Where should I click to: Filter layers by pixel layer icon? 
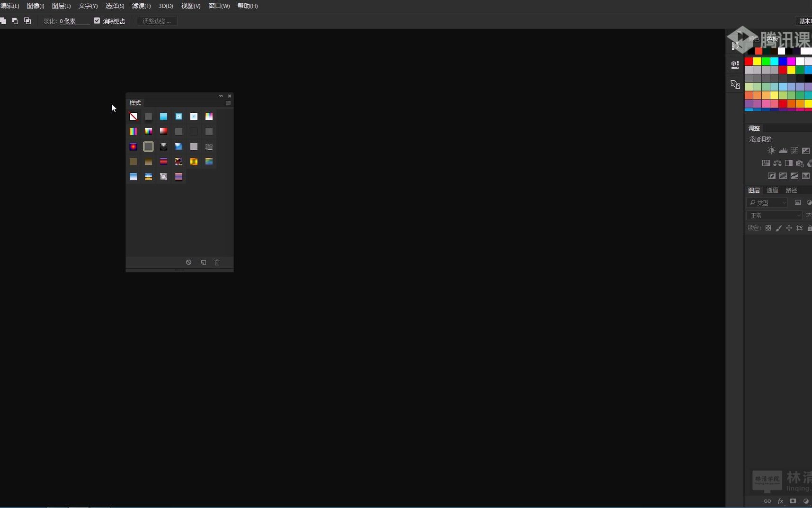pyautogui.click(x=798, y=202)
